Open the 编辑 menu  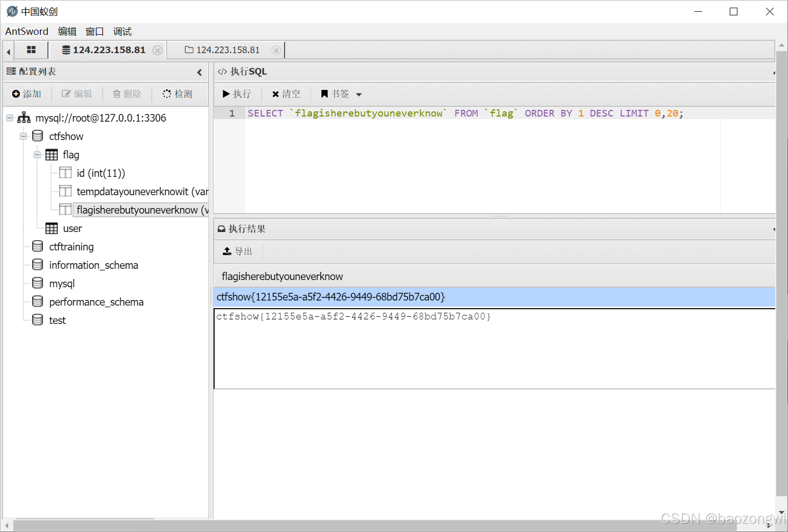(x=67, y=31)
